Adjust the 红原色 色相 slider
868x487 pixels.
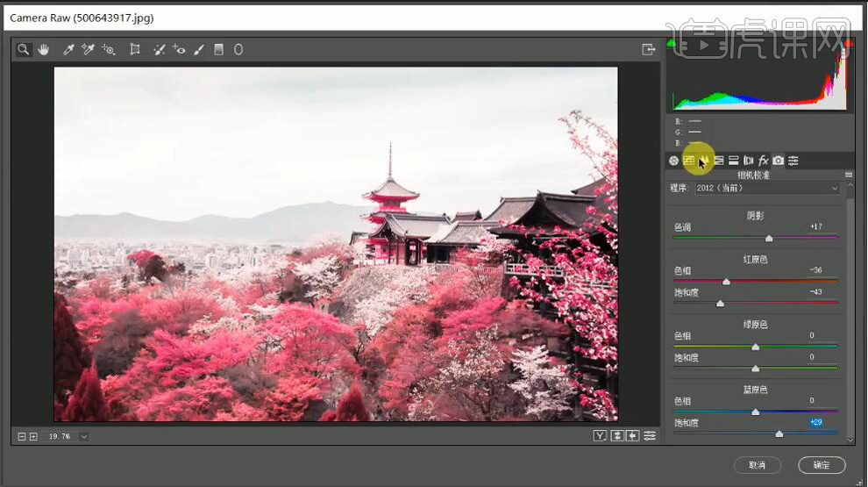726,282
